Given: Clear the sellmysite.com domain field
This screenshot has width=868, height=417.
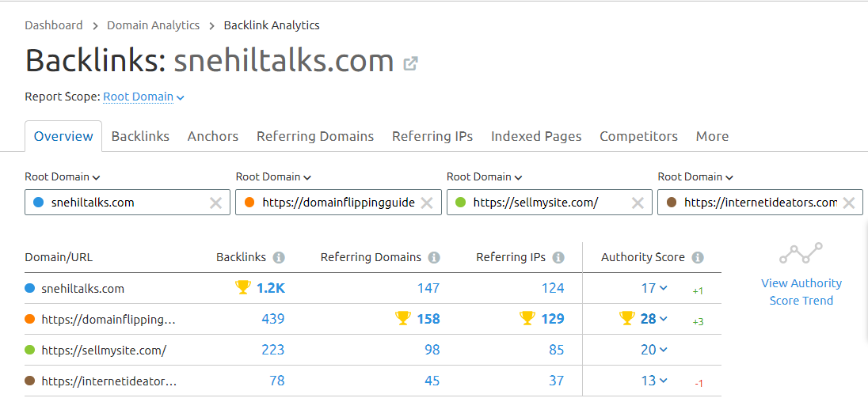Looking at the screenshot, I should [638, 203].
